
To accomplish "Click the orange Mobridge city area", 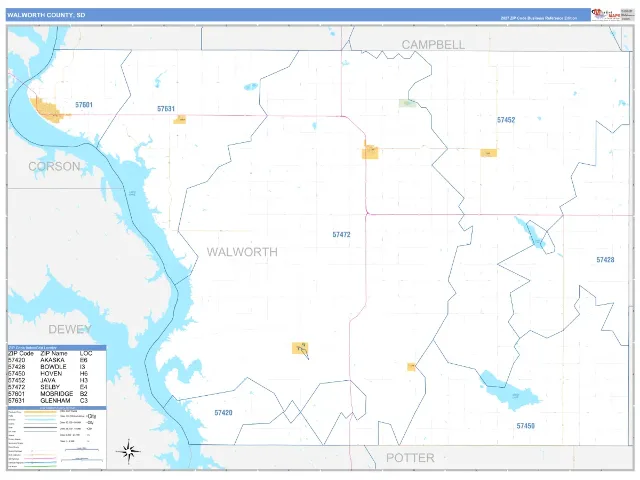I will pos(48,111).
